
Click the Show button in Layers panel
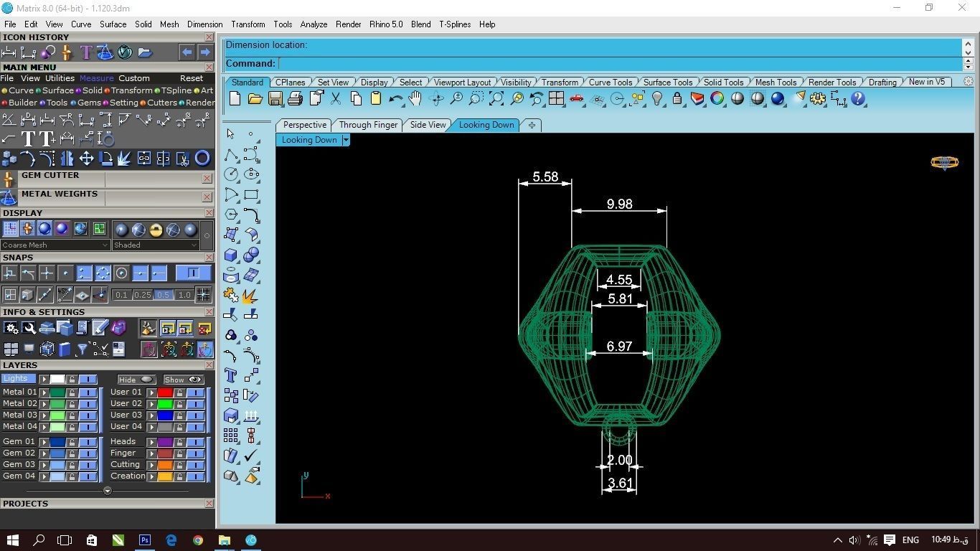184,380
